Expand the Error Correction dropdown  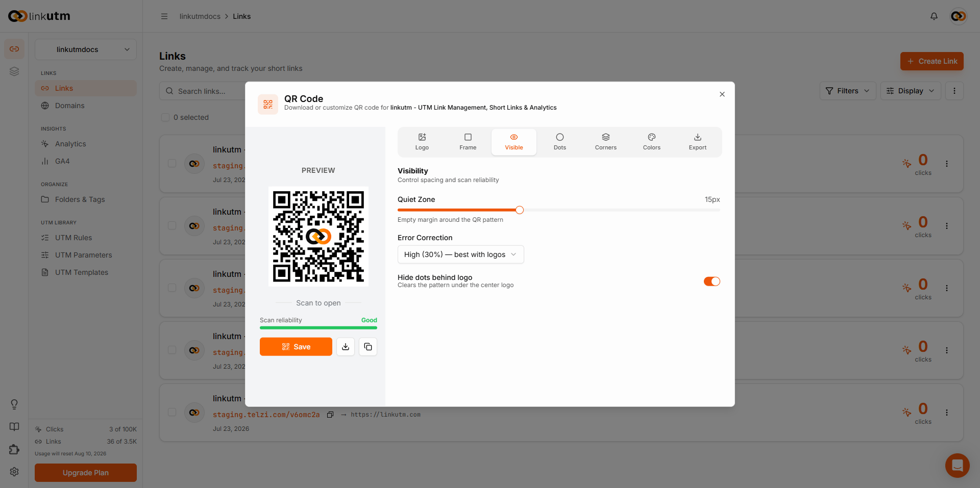[x=461, y=254]
